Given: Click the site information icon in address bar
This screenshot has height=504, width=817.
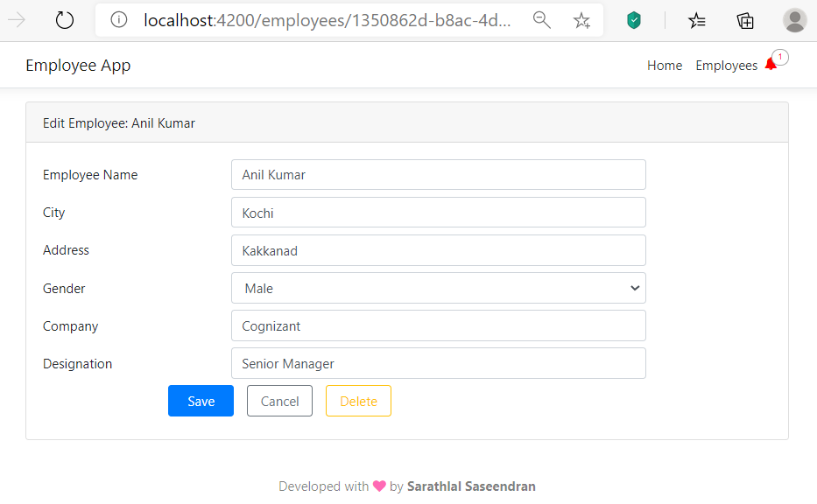Looking at the screenshot, I should pos(118,19).
